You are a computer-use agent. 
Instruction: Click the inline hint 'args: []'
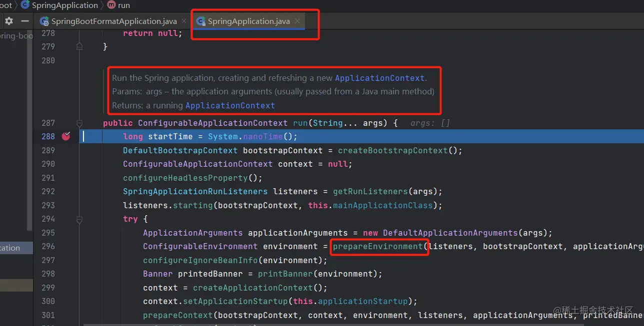(430, 123)
